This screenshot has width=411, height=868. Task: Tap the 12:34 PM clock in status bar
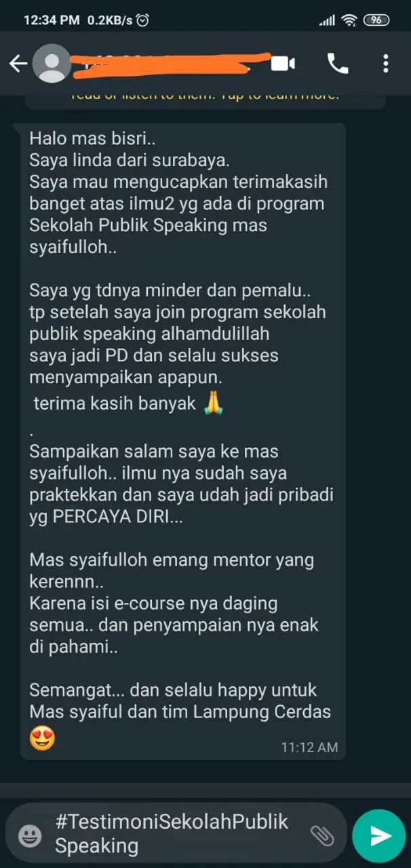52,20
